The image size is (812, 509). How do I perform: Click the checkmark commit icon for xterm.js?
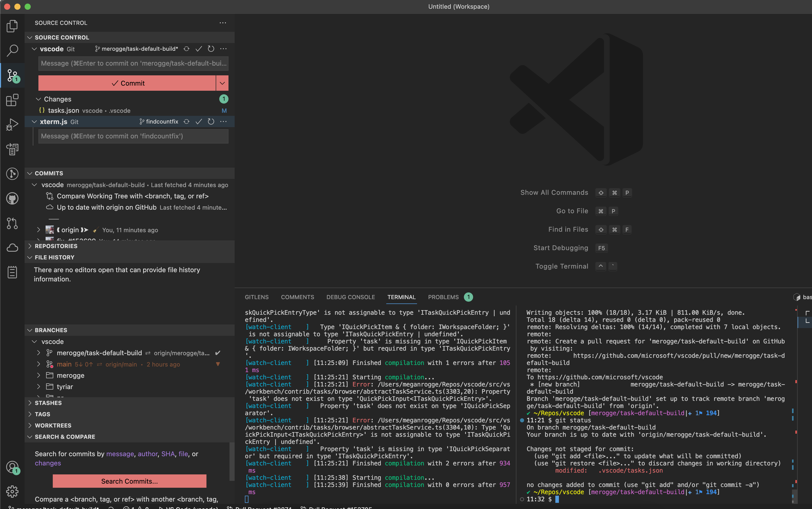[199, 121]
